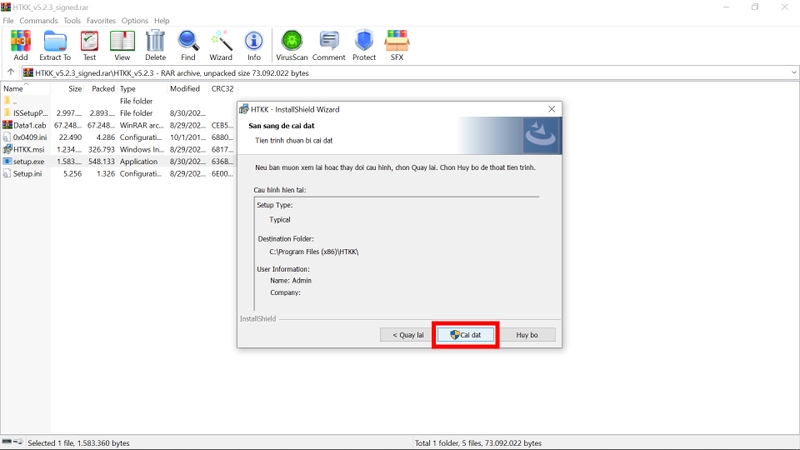Image resolution: width=800 pixels, height=450 pixels.
Task: Click the 'Company:' label in wizard
Action: pyautogui.click(x=285, y=292)
